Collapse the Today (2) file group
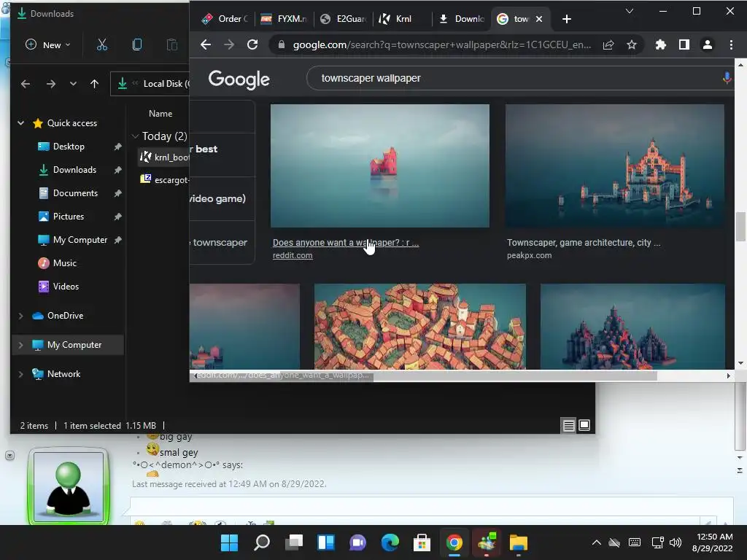 (135, 136)
